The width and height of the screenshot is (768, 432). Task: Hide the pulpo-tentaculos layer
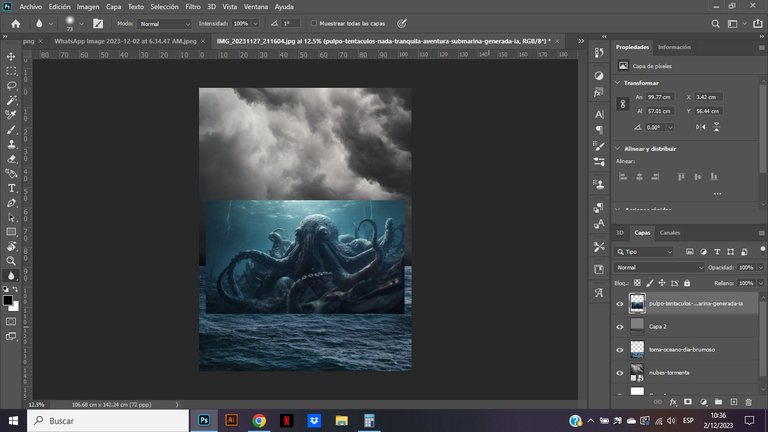pos(620,304)
